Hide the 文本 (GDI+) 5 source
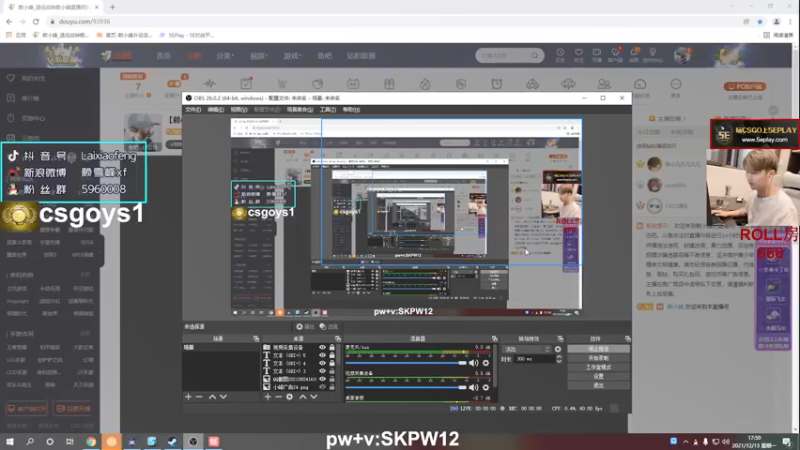Viewport: 800px width, 450px height. [322, 355]
